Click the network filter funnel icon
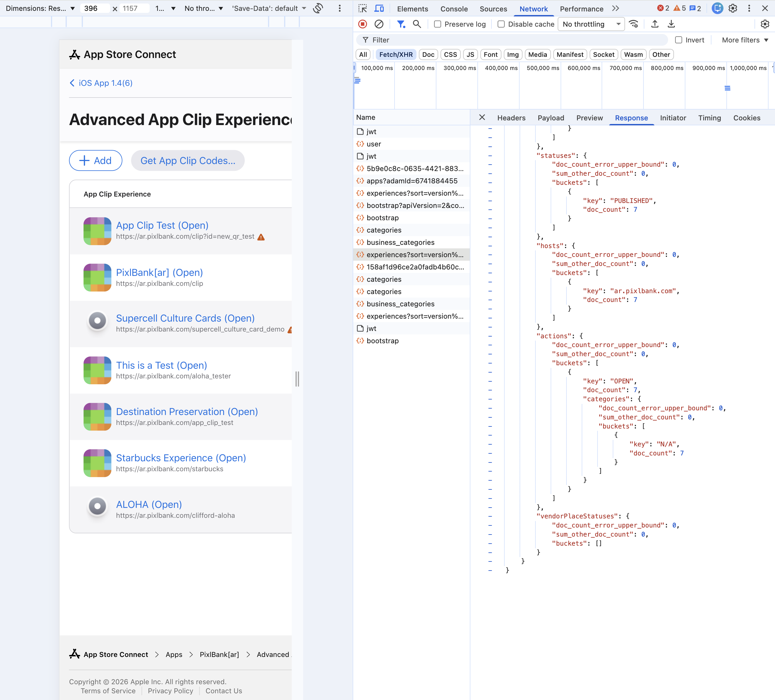Screen dimensions: 775x700 pos(401,24)
